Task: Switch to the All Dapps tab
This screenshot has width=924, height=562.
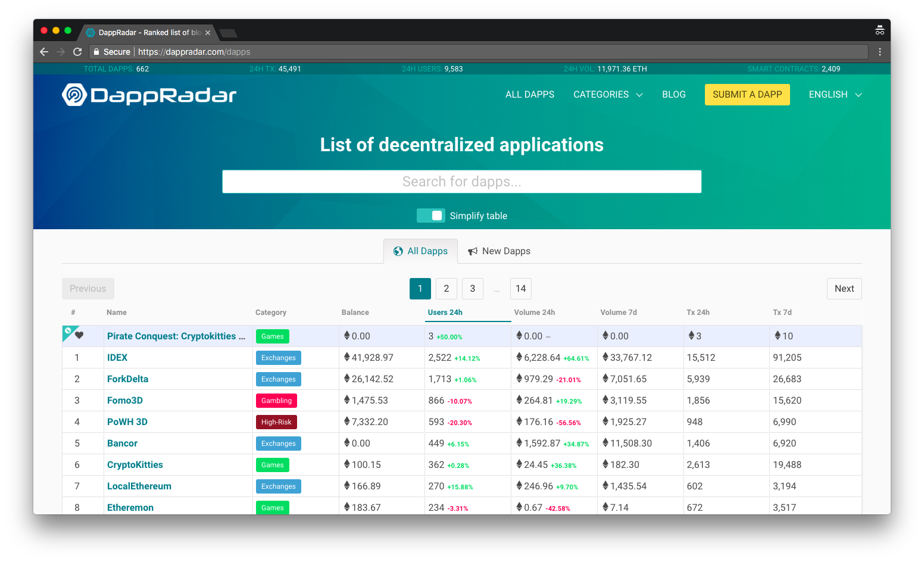Action: [420, 251]
